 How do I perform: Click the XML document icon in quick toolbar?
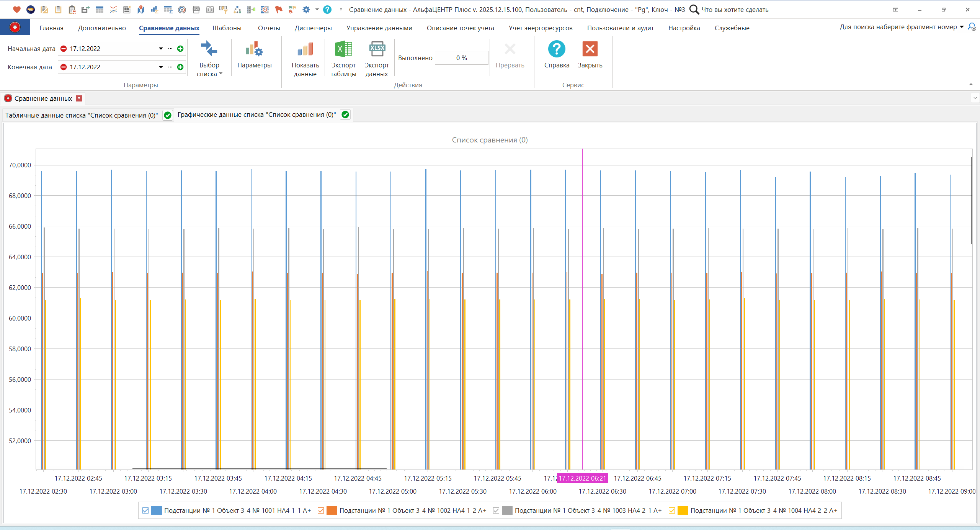pos(196,10)
